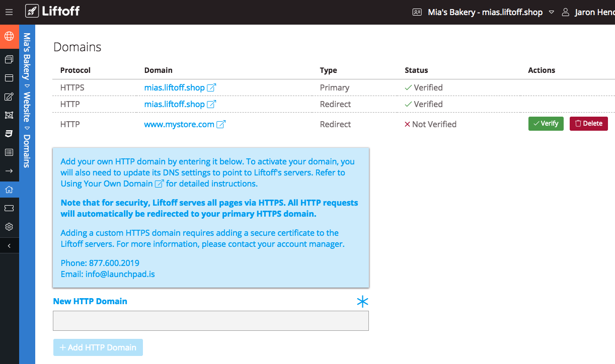Focus the New HTTP Domain input field

[211, 320]
